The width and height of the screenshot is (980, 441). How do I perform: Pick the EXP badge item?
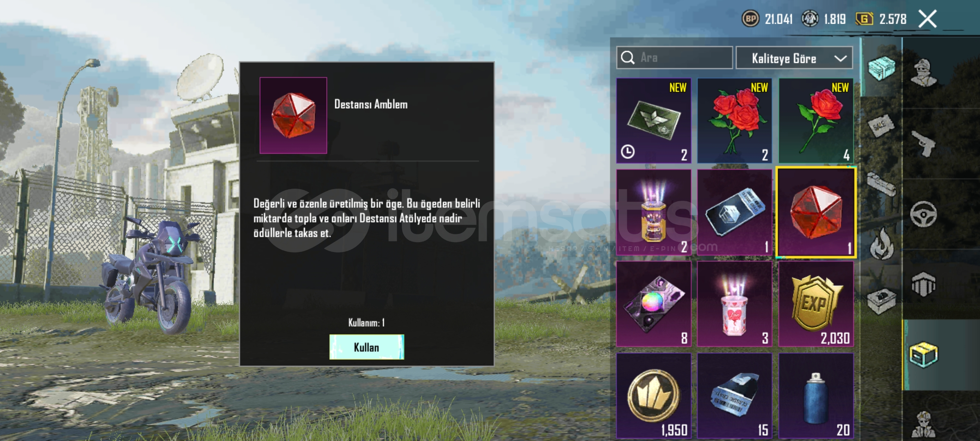(x=816, y=304)
